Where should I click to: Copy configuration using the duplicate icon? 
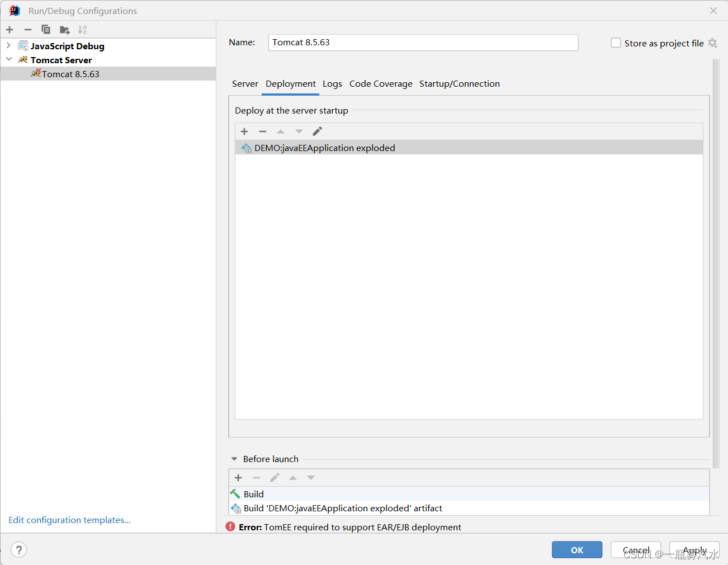46,30
